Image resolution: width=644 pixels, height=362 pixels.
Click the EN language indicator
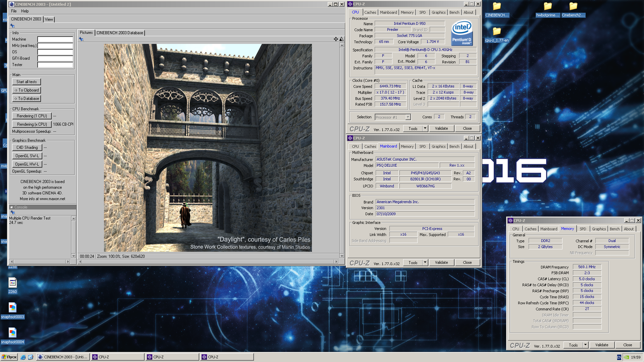[x=619, y=357]
